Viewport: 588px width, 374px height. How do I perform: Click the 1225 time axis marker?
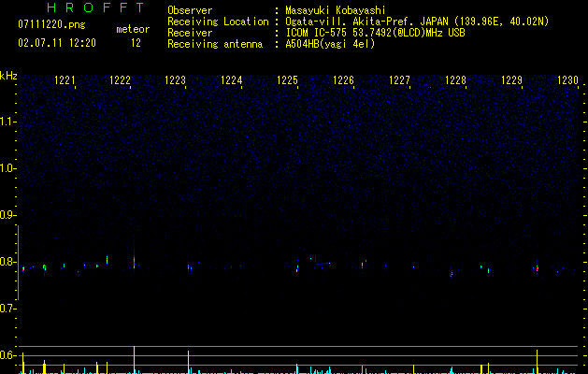point(287,80)
